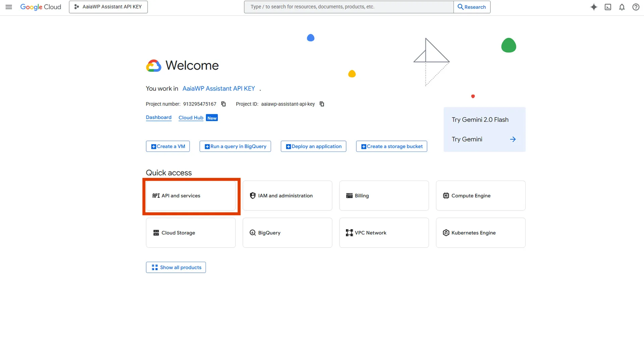Click the IAM shield icon
Viewport: 644px width, 362px height.
pyautogui.click(x=253, y=196)
